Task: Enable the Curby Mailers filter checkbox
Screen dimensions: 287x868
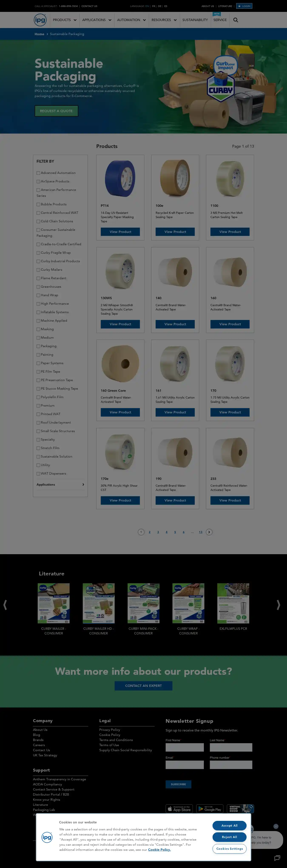Action: 38,270
